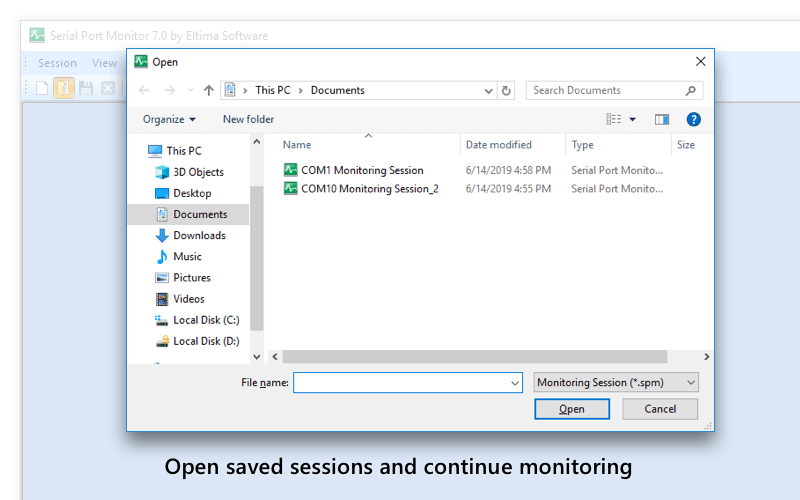The image size is (800, 500).
Task: Select Local Disk (D:) in the navigation pane
Action: tap(197, 341)
